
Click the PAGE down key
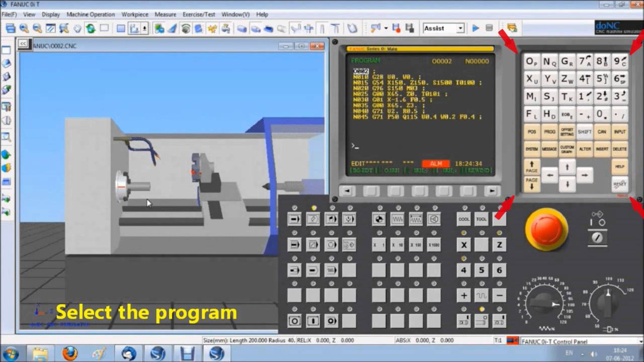(x=532, y=184)
